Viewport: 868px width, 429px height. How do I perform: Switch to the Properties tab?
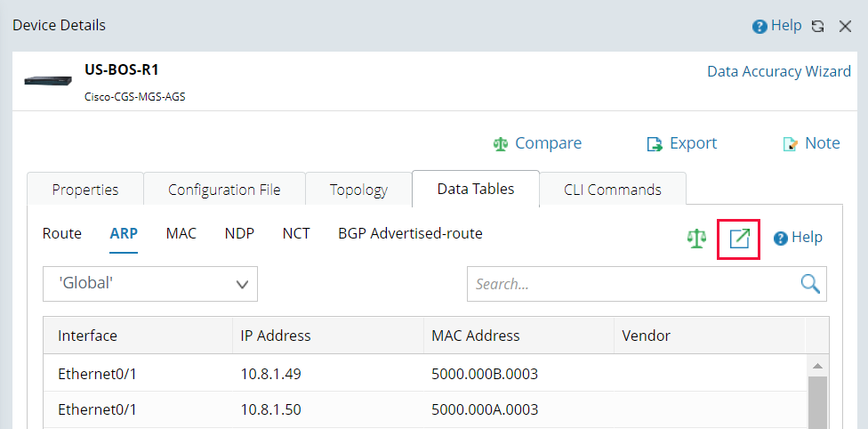[85, 190]
